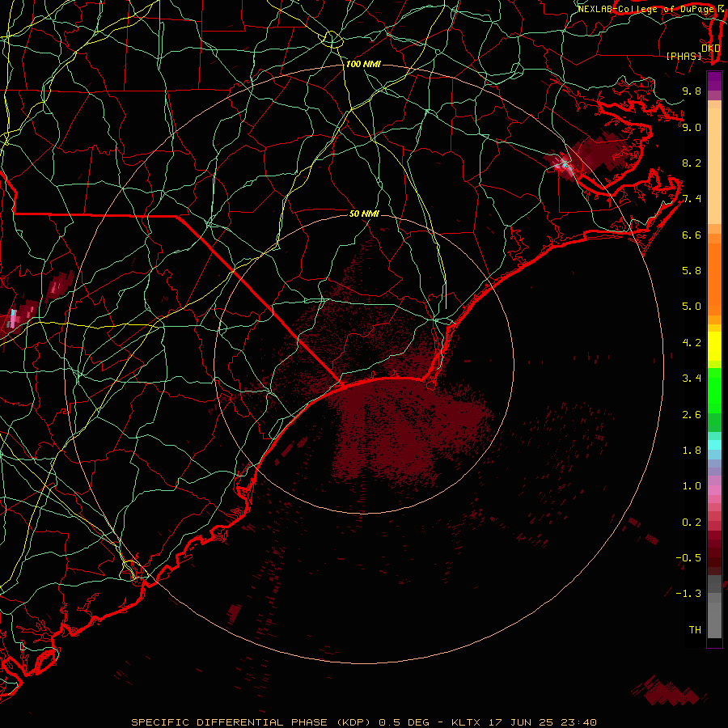Image resolution: width=728 pixels, height=728 pixels.
Task: Click the -1.3 value on the color scale
Action: coord(689,594)
